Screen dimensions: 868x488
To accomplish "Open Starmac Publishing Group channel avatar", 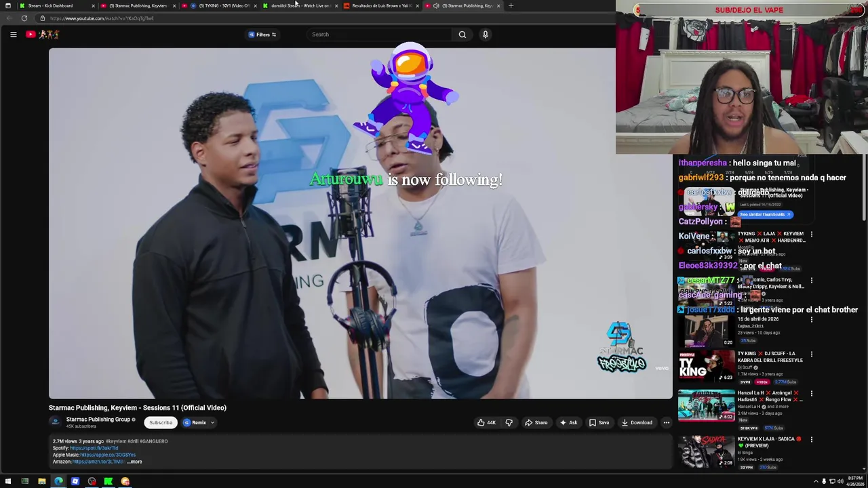I will point(55,422).
